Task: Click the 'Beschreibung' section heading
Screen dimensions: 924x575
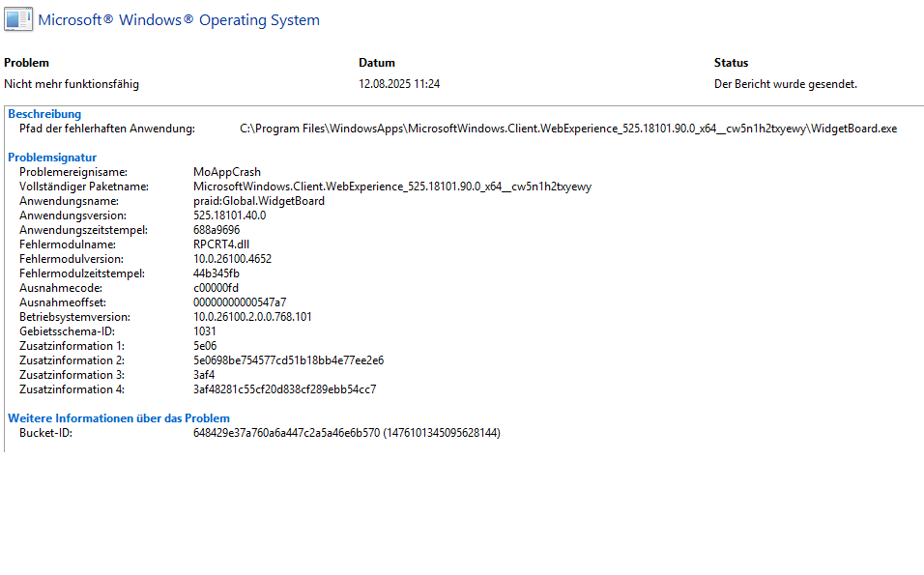Action: [44, 114]
